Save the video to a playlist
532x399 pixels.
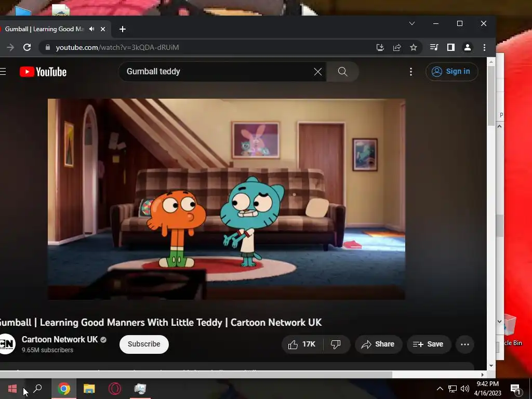pyautogui.click(x=429, y=344)
